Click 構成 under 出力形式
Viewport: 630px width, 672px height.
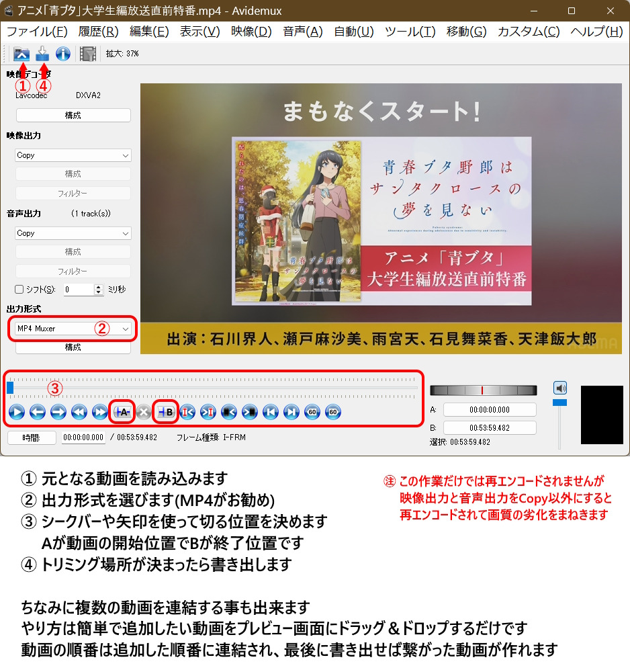tap(73, 347)
